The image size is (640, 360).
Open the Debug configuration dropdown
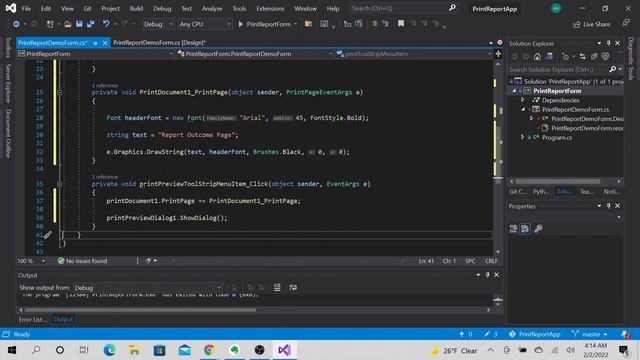[x=158, y=24]
